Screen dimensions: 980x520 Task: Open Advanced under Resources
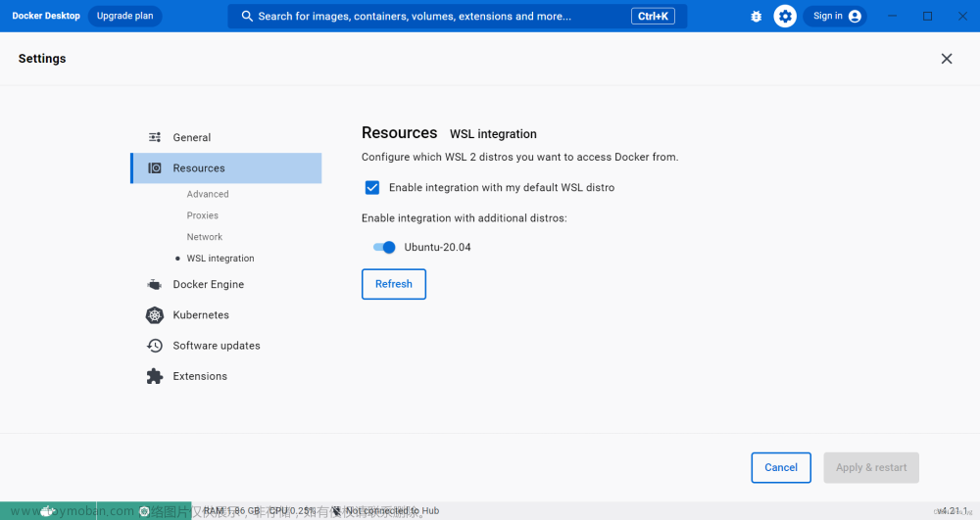(x=208, y=194)
